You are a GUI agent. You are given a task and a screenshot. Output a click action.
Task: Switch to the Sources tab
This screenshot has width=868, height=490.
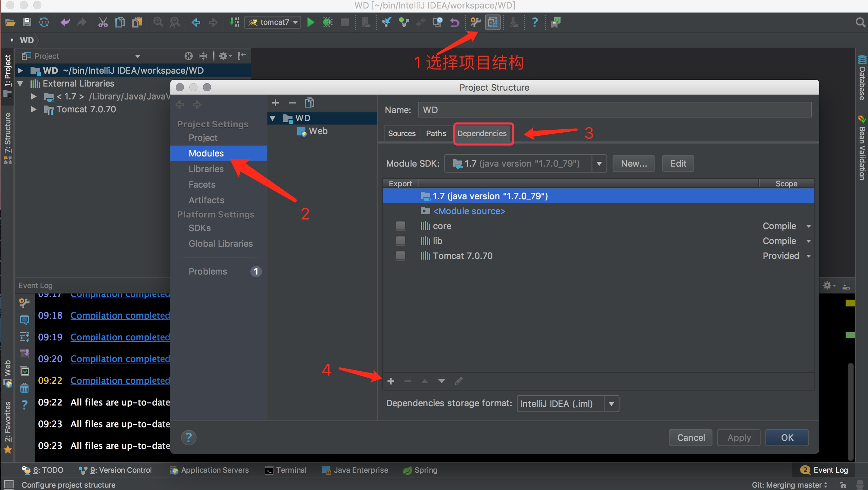pos(401,133)
